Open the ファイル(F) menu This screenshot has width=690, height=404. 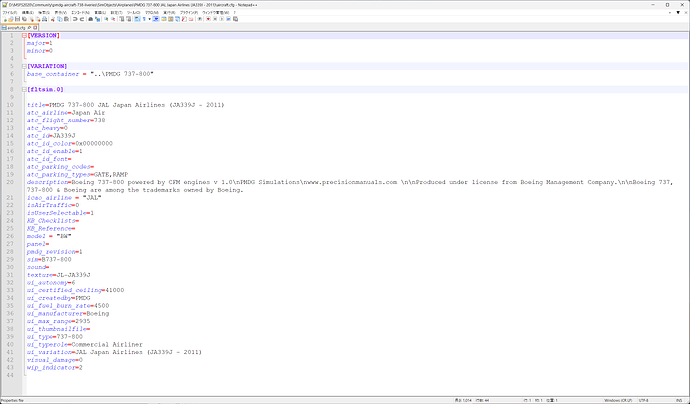point(10,12)
